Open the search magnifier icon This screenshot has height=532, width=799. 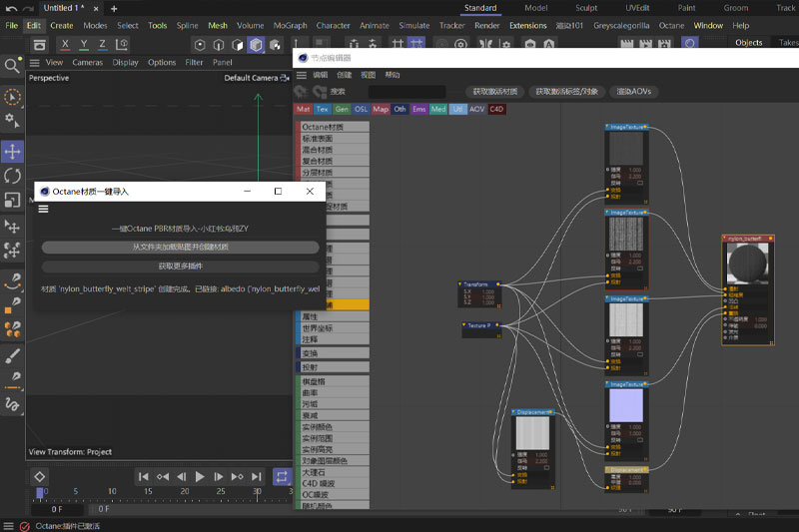pos(11,65)
